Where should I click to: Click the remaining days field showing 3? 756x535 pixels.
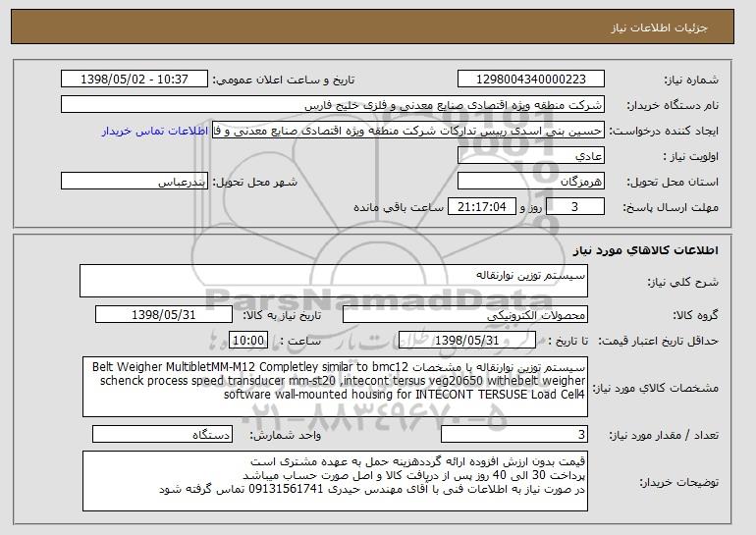tap(574, 207)
